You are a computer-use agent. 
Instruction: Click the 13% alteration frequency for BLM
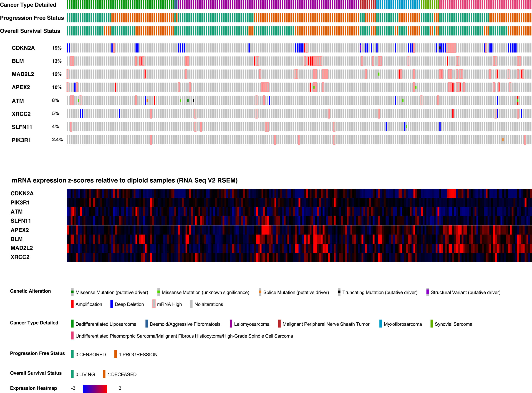[x=57, y=61]
